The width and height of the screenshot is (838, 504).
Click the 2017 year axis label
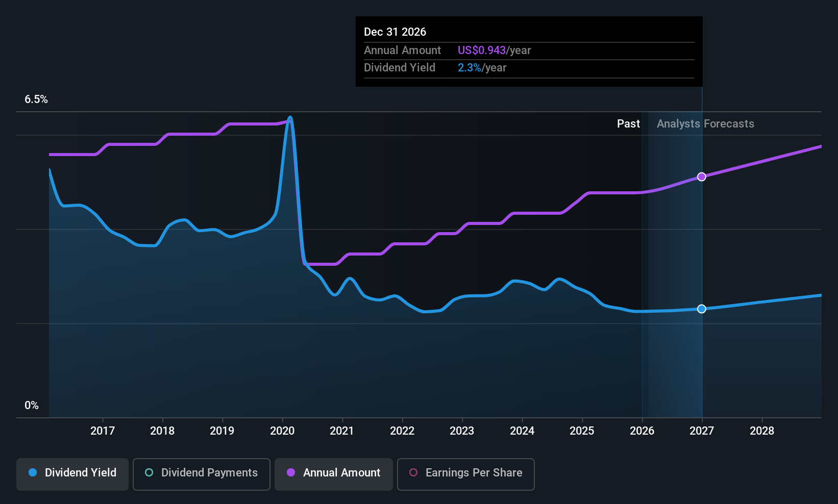point(103,431)
